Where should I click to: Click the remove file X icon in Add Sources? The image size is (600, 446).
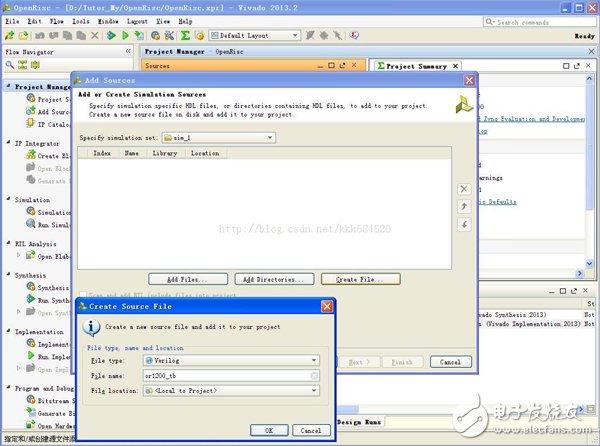click(463, 189)
